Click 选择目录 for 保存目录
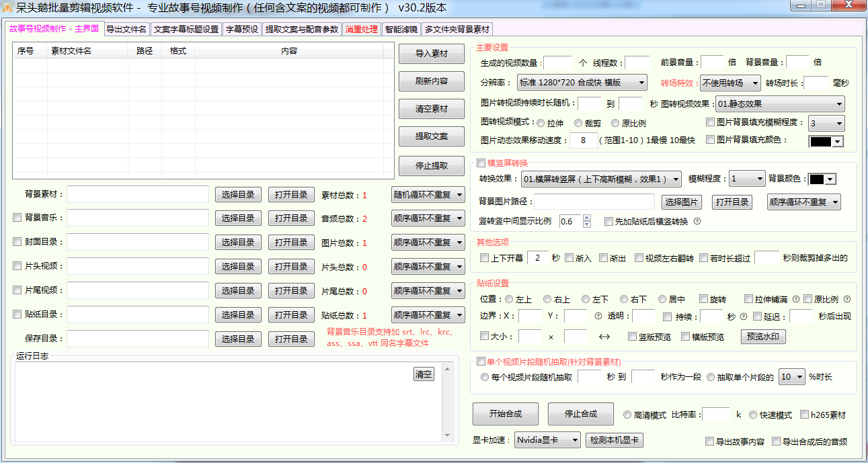Image resolution: width=868 pixels, height=463 pixels. (239, 339)
